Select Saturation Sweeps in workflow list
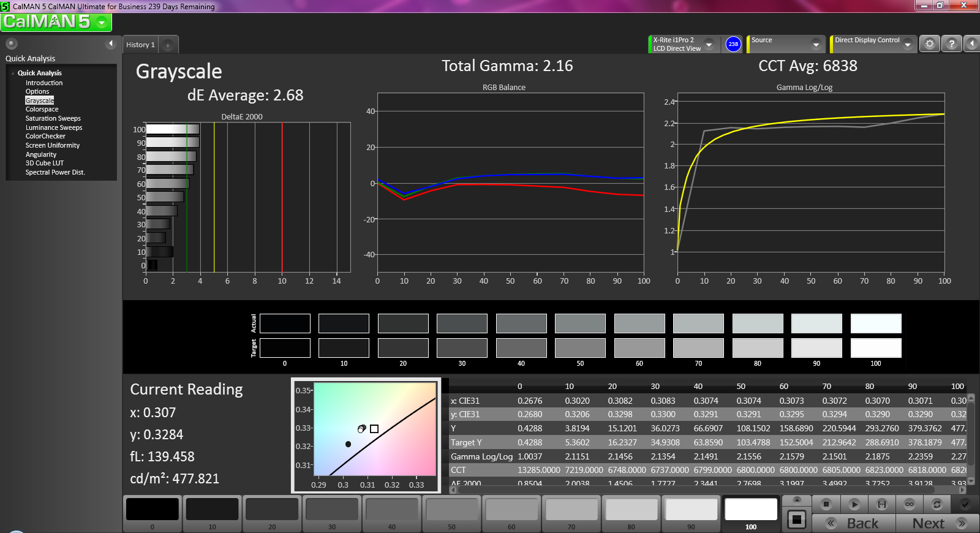This screenshot has height=533, width=980. coord(53,118)
